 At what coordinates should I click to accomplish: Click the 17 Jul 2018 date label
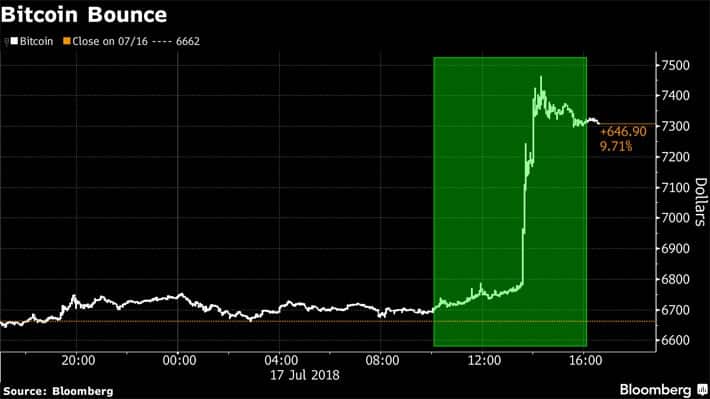click(x=305, y=375)
